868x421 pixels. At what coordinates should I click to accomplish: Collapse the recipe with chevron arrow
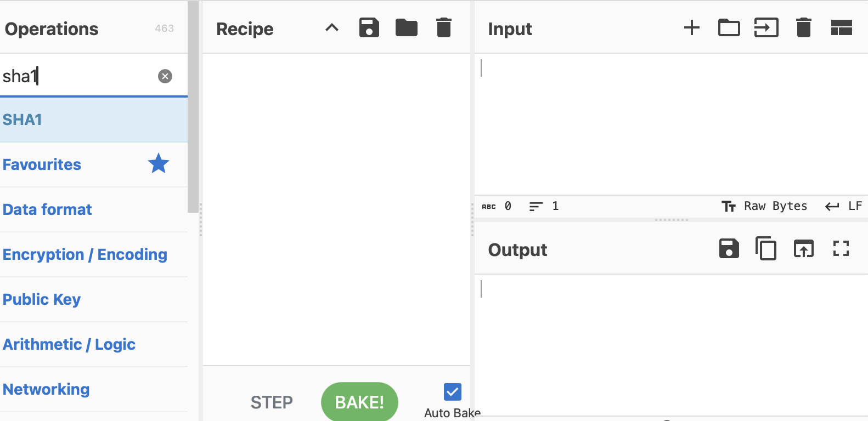coord(332,27)
